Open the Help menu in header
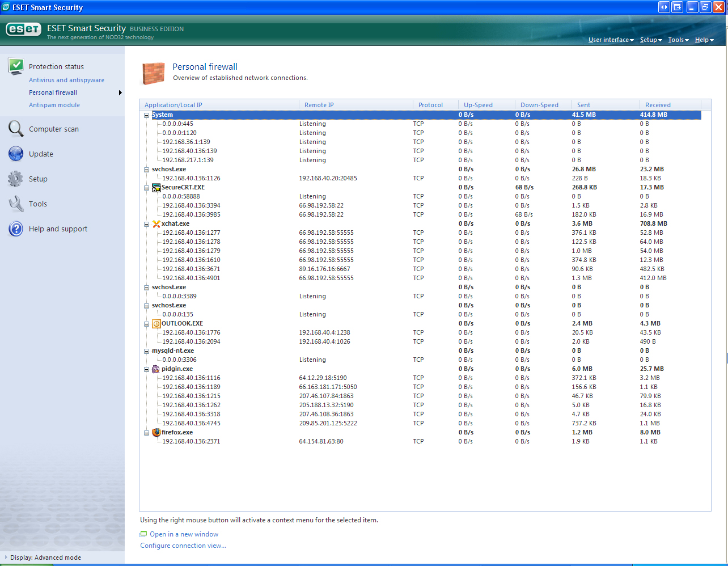Image resolution: width=728 pixels, height=566 pixels. tap(704, 40)
